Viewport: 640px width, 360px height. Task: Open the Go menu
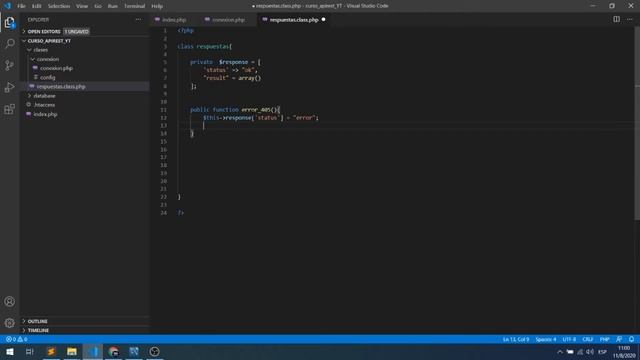click(x=98, y=6)
